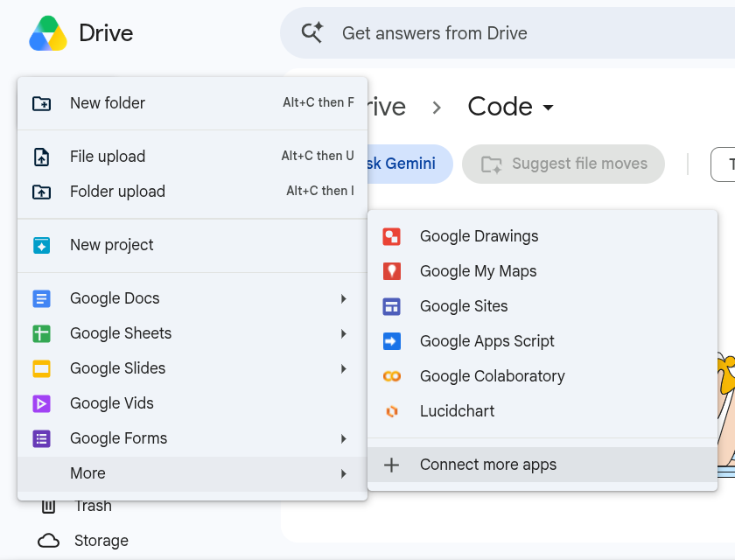The height and width of the screenshot is (560, 735).
Task: Click the Google My Maps pin icon
Action: 391,271
